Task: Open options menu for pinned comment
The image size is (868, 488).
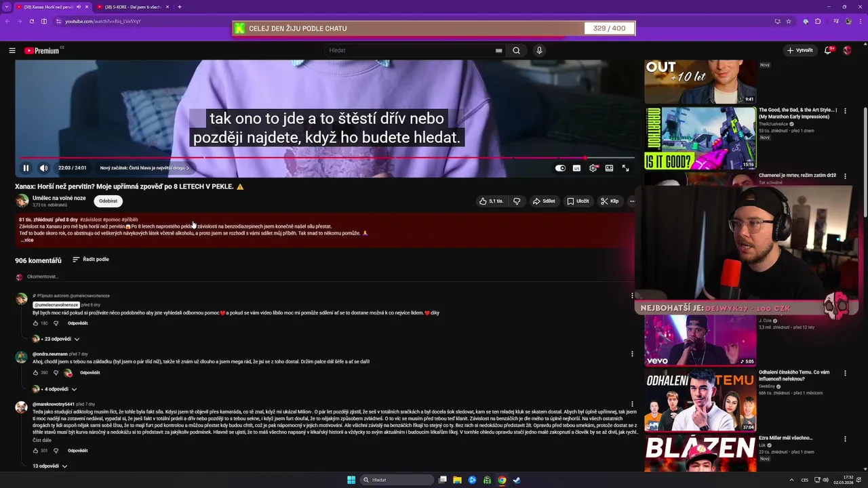Action: point(632,296)
